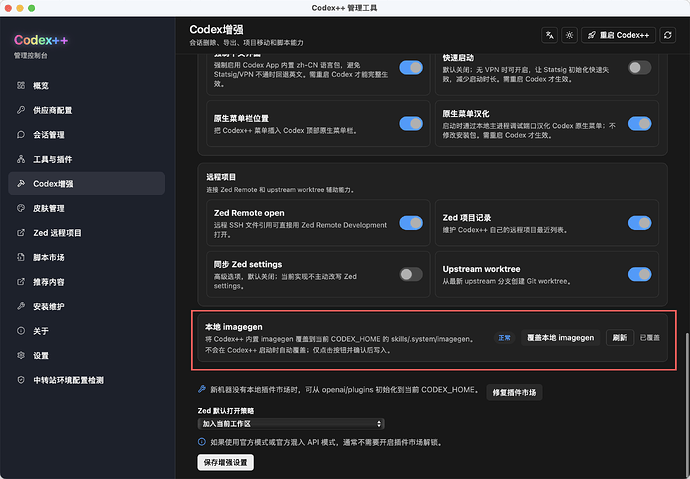
Task: Open 设置 in the sidebar
Action: (x=87, y=355)
